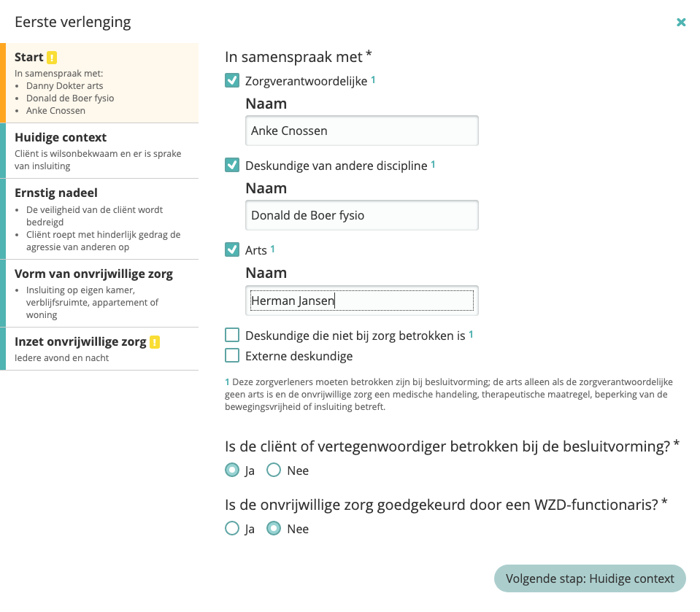Uncheck Deskundige van andere discipline checkbox
Screen dimensions: 700x612
click(232, 166)
